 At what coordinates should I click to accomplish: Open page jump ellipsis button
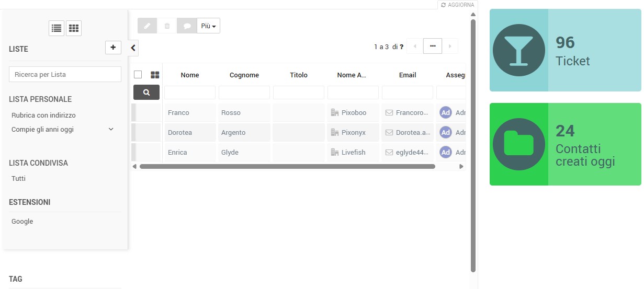[x=433, y=46]
